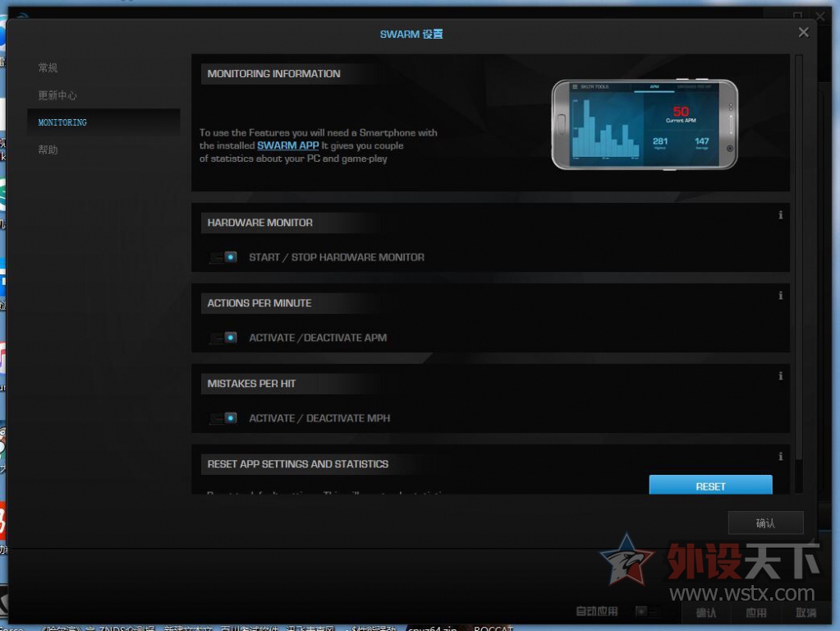Click the 应用 apply button at bottom
840x631 pixels.
pos(756,613)
